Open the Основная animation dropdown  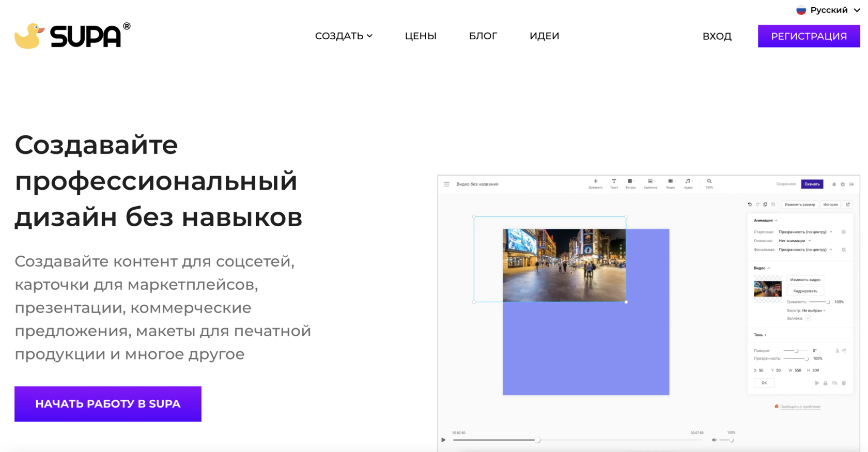point(795,241)
